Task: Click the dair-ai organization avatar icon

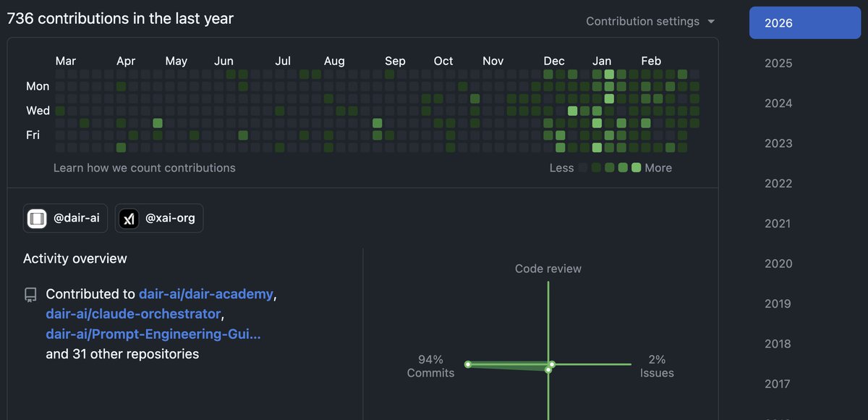Action: tap(37, 218)
